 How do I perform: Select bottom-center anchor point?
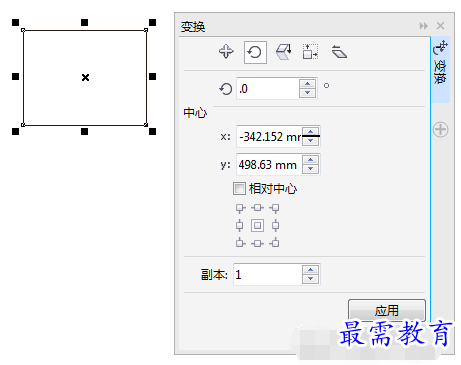tap(257, 243)
